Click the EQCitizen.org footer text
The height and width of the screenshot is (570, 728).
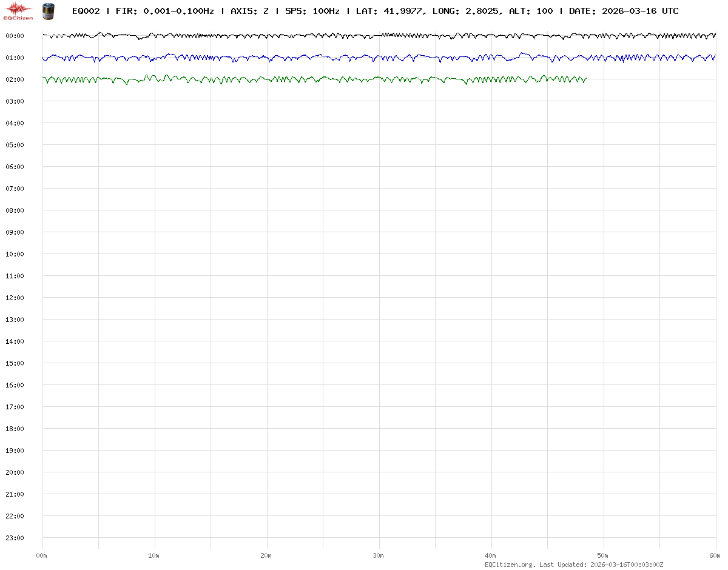tap(510, 565)
